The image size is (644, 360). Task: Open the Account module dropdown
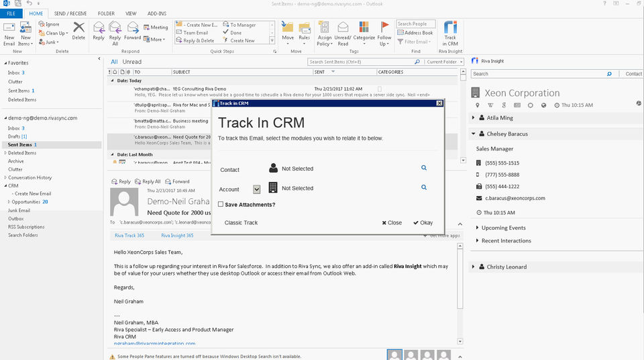tap(257, 189)
